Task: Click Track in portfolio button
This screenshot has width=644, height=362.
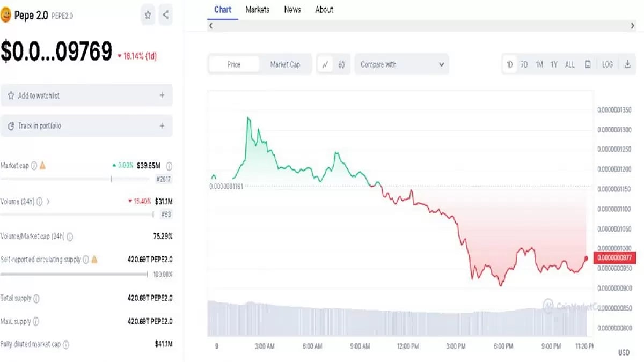Action: (86, 126)
